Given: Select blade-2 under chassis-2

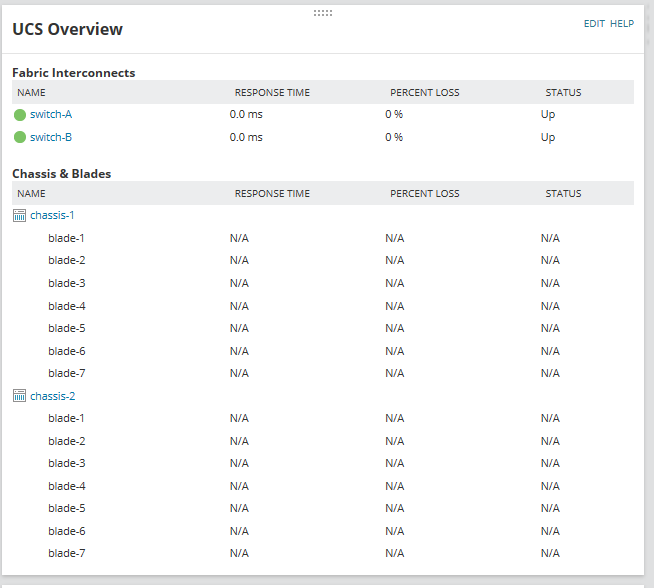Looking at the screenshot, I should [67, 441].
